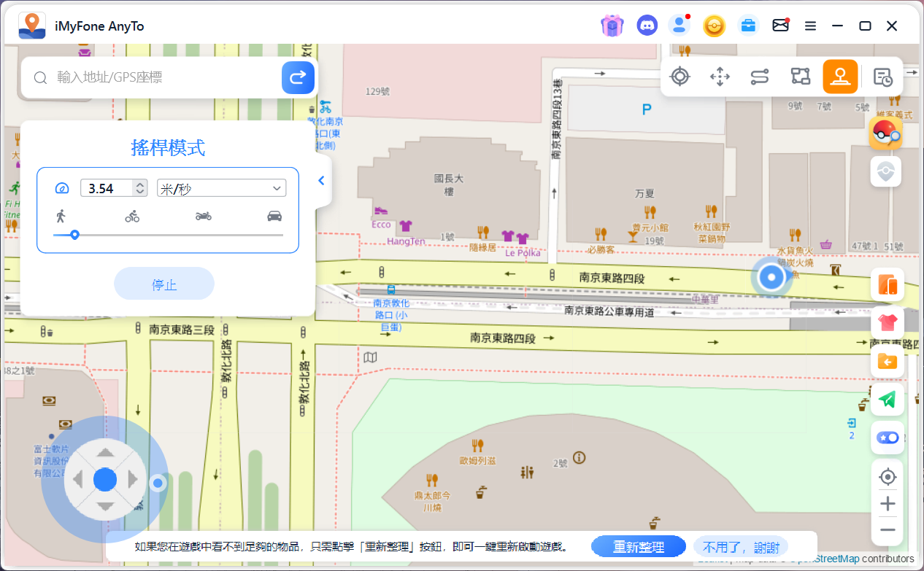Open the hamburger main menu
Screen dimensions: 924x571
[x=810, y=26]
